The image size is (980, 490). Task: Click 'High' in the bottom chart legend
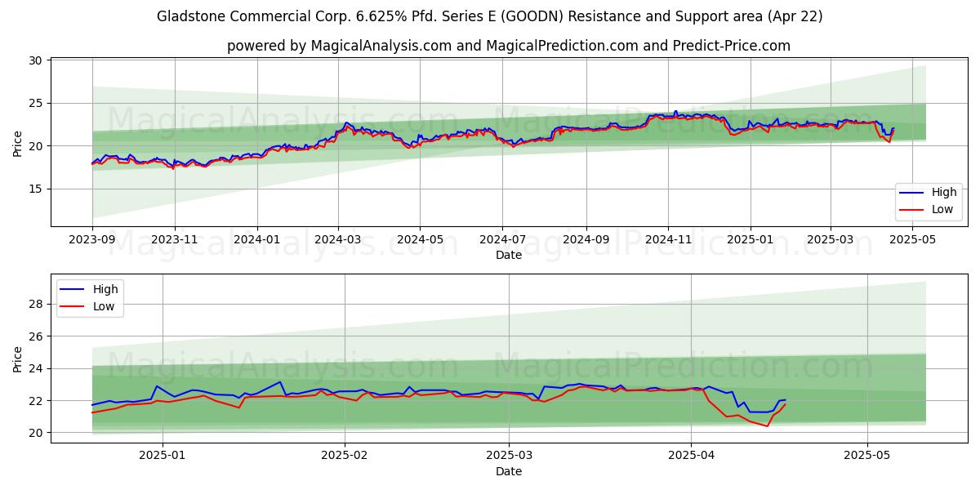tap(105, 289)
